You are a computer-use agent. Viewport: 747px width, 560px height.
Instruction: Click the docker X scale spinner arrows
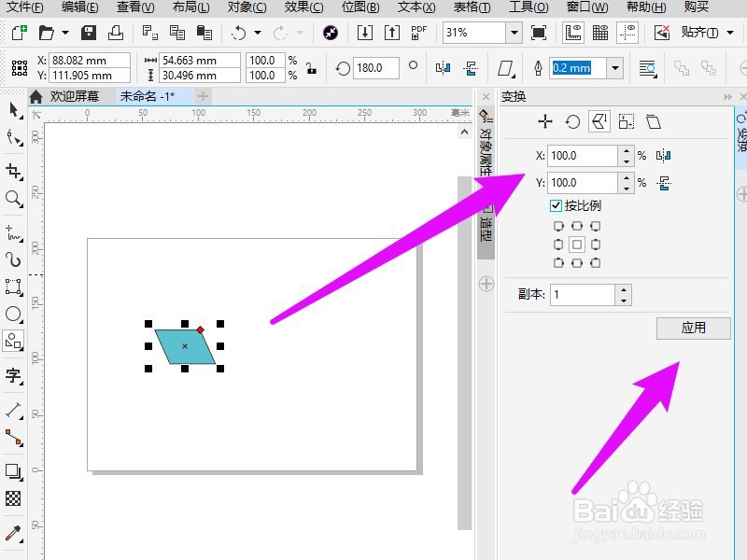[626, 156]
